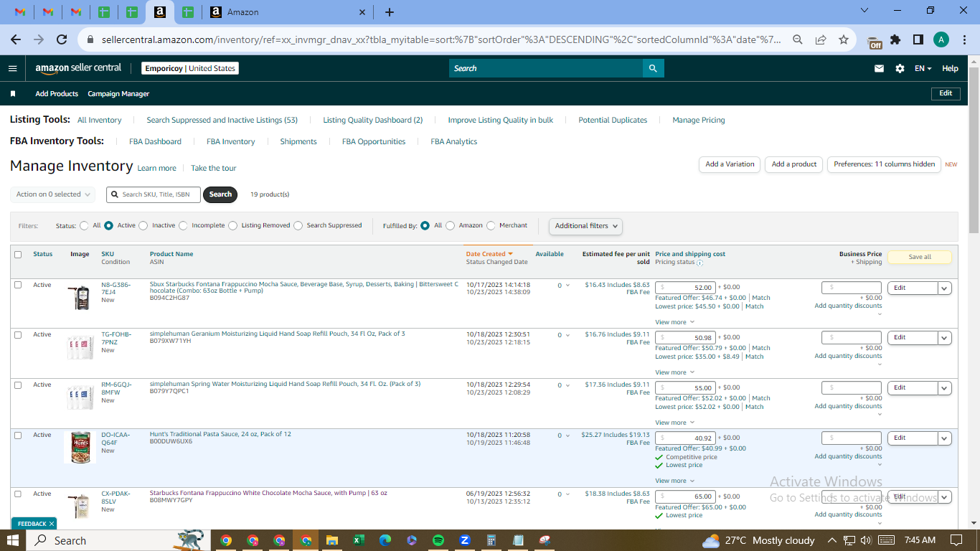Image resolution: width=980 pixels, height=551 pixels.
Task: Reload the page in Chrome
Action: coord(62,40)
